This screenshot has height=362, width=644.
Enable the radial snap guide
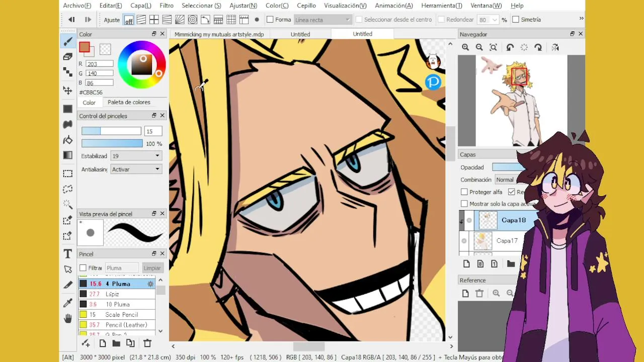pos(180,20)
